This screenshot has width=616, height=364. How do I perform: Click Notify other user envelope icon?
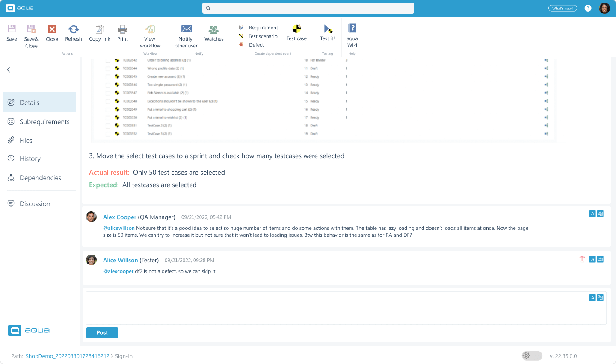pyautogui.click(x=186, y=29)
